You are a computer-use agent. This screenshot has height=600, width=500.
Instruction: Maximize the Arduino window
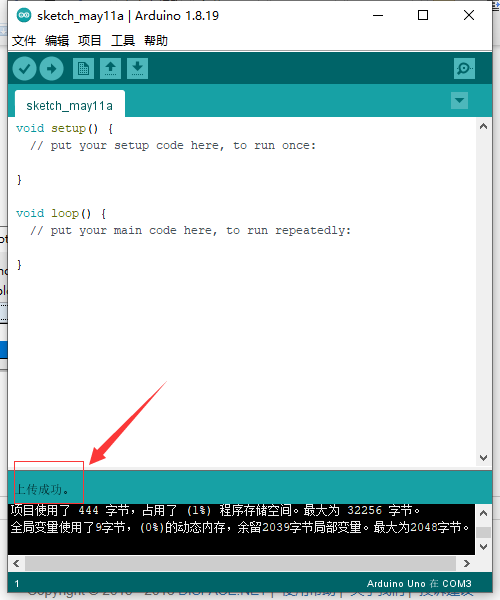(x=423, y=15)
